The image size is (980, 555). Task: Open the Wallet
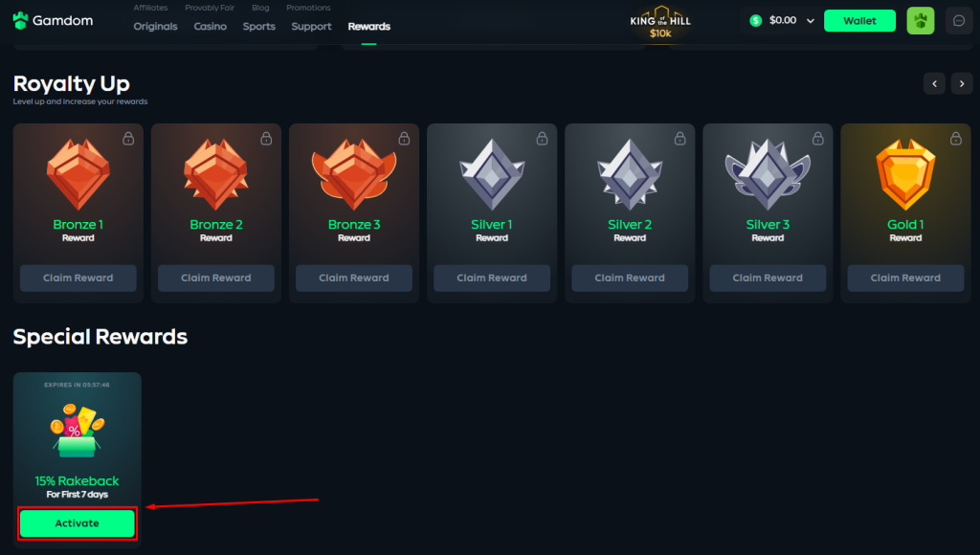tap(859, 21)
